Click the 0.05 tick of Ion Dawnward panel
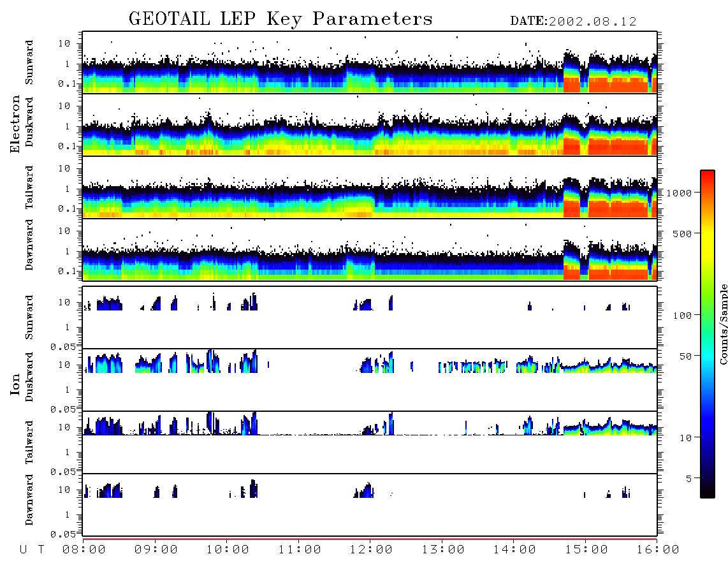This screenshot has height=561, width=728. point(63,534)
